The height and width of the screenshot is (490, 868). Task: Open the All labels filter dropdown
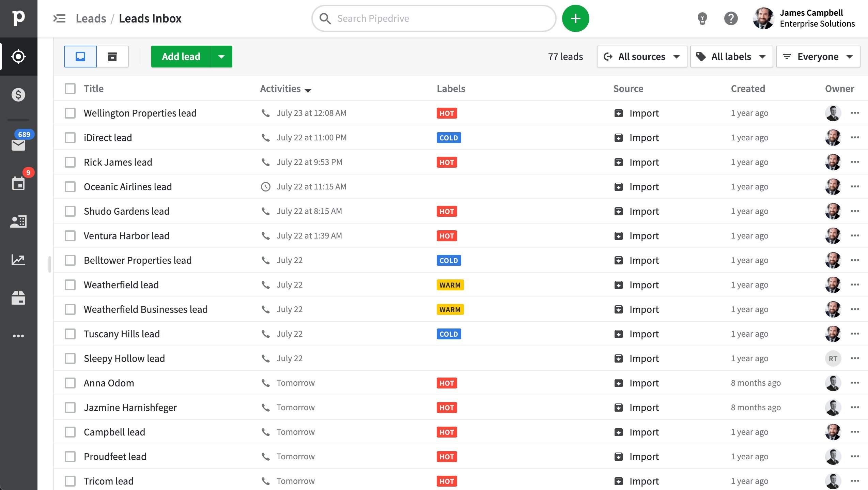point(731,56)
